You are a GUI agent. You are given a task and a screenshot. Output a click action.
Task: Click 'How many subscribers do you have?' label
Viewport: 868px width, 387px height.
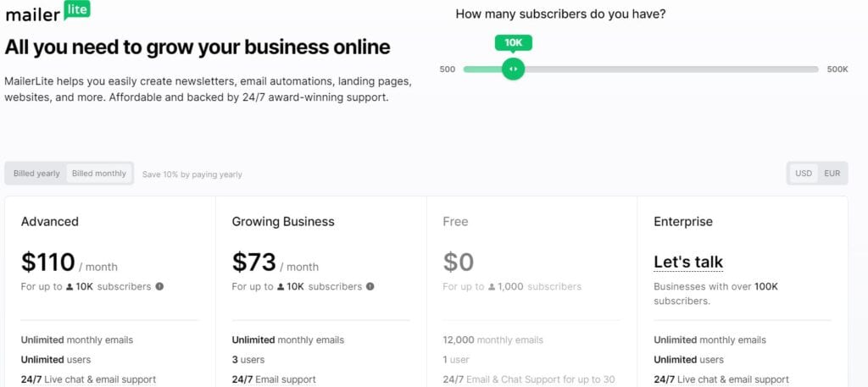[561, 14]
